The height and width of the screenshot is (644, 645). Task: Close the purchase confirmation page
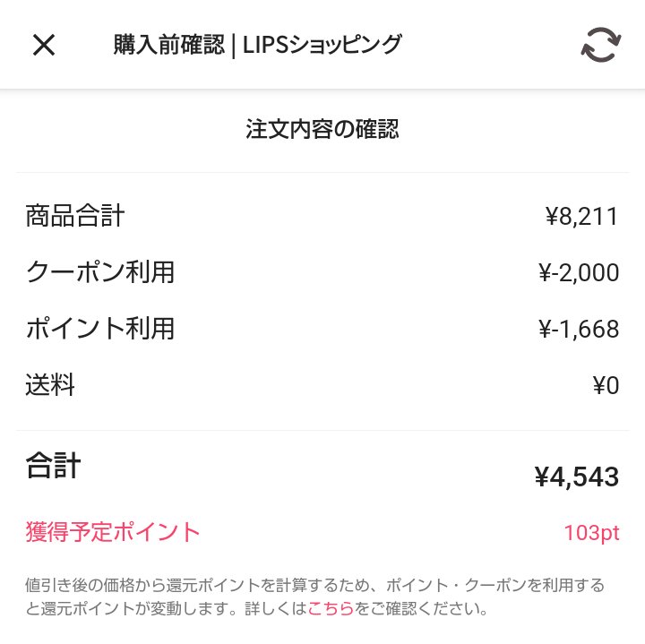tap(44, 45)
